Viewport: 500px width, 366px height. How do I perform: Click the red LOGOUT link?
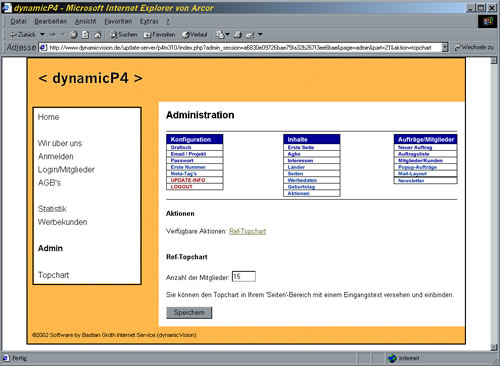[x=182, y=187]
